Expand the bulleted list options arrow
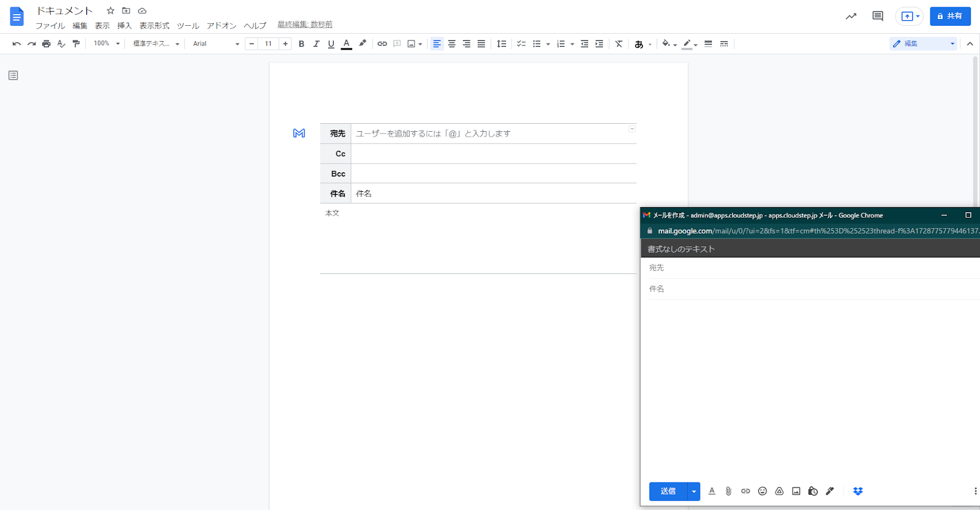The height and width of the screenshot is (510, 980). click(x=548, y=44)
